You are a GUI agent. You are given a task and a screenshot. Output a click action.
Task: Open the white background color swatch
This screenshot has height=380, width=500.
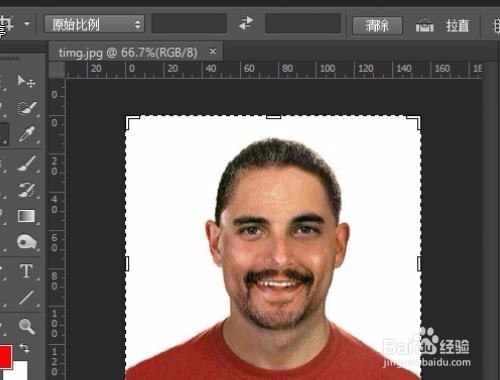point(20,370)
